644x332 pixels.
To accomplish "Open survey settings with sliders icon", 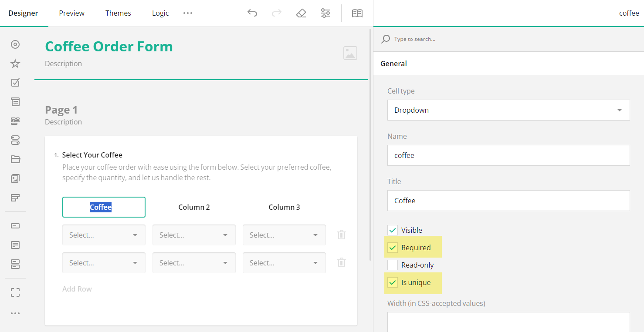I will [x=325, y=13].
